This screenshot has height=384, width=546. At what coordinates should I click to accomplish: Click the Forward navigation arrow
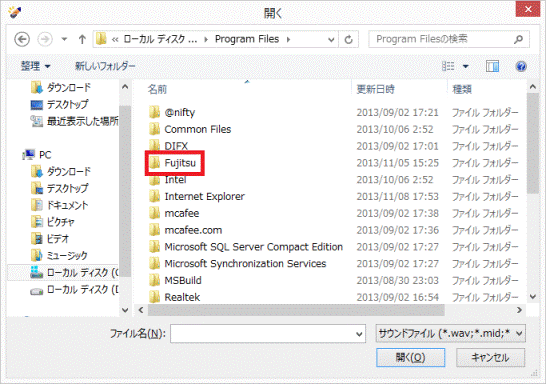[45, 39]
